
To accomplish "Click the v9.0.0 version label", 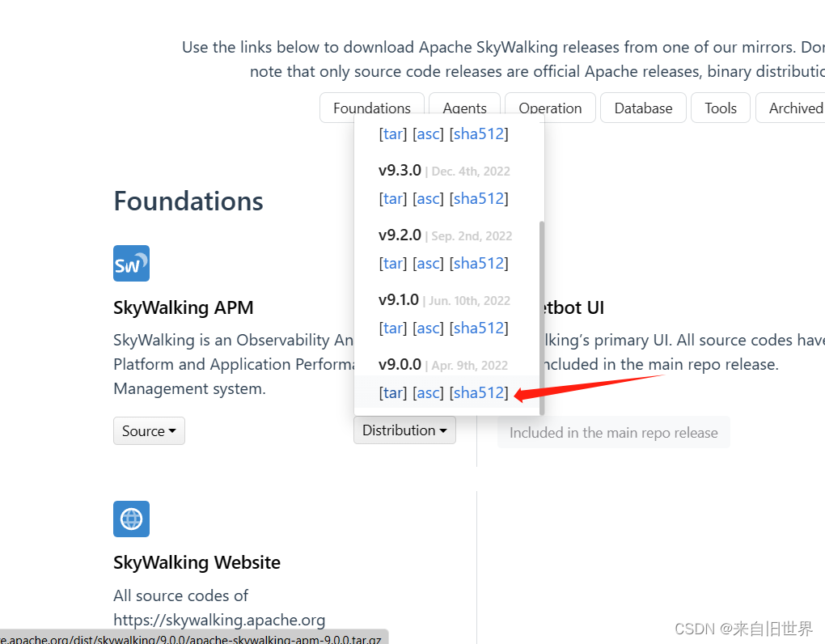I will pos(400,364).
